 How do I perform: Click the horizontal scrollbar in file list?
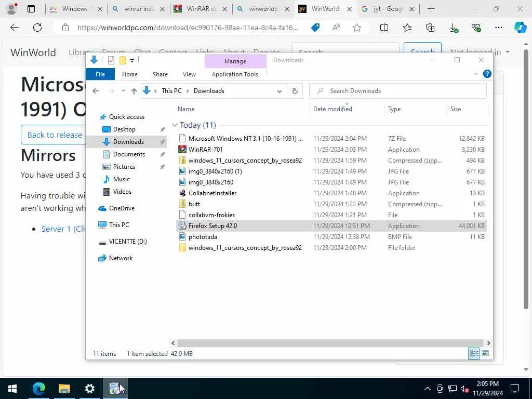pyautogui.click(x=330, y=343)
